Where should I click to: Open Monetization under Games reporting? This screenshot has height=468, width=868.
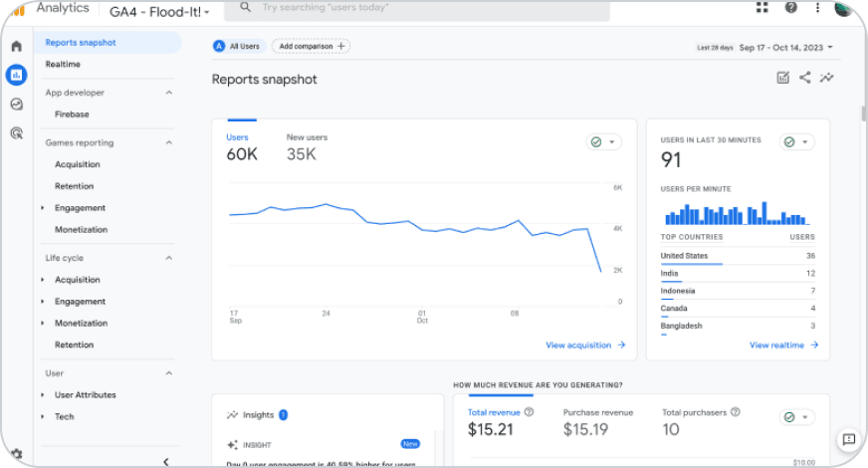(x=81, y=229)
